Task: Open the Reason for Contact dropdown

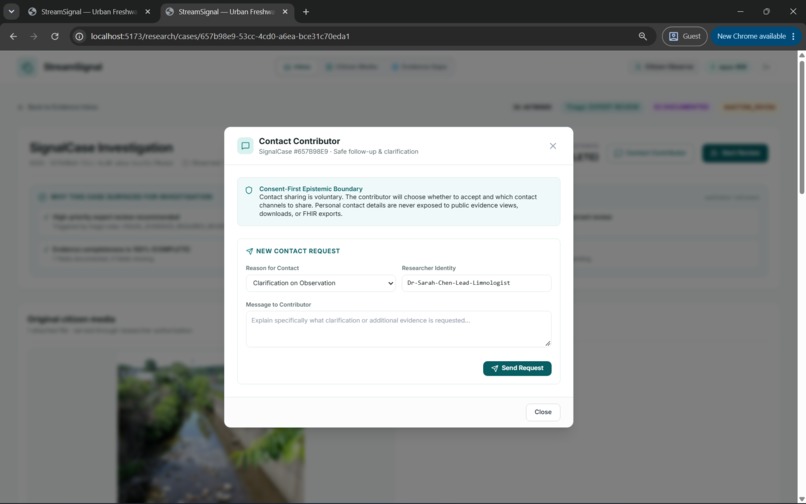Action: tap(321, 283)
